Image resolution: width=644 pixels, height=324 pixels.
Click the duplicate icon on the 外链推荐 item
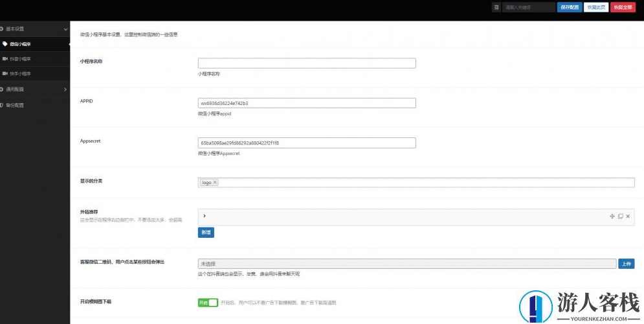pyautogui.click(x=620, y=216)
